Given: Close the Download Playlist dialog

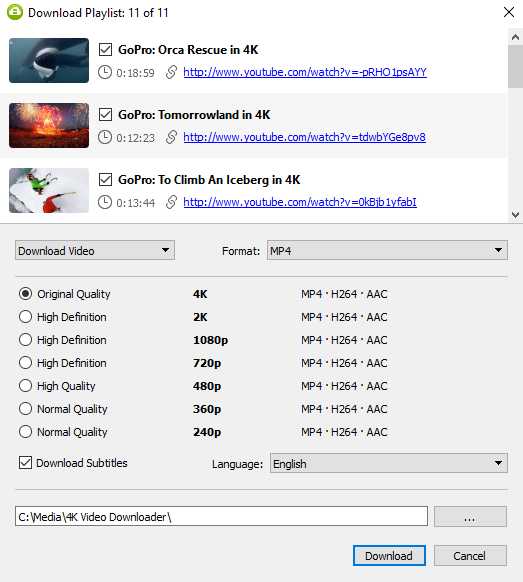Looking at the screenshot, I should 509,12.
